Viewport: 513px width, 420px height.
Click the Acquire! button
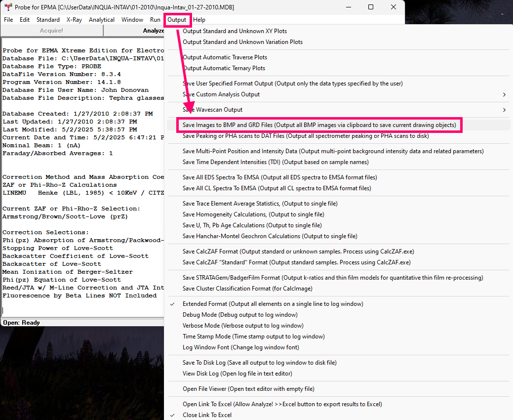[x=51, y=31]
